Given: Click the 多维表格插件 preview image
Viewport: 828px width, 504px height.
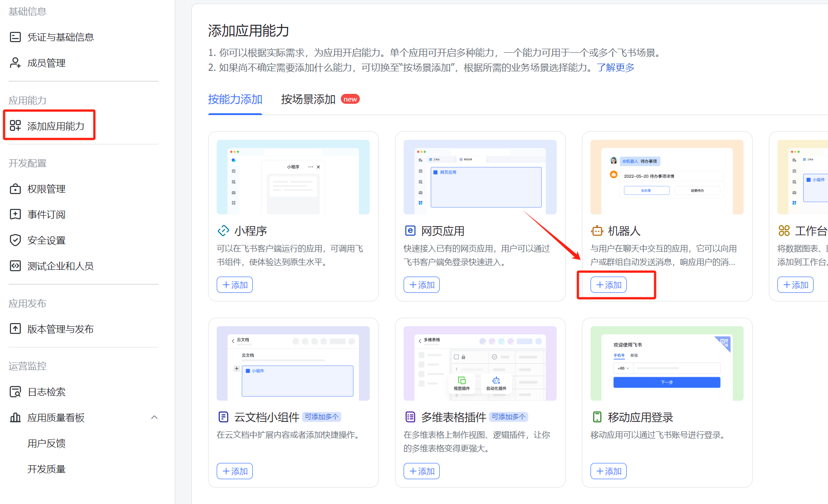Looking at the screenshot, I should click(x=480, y=363).
